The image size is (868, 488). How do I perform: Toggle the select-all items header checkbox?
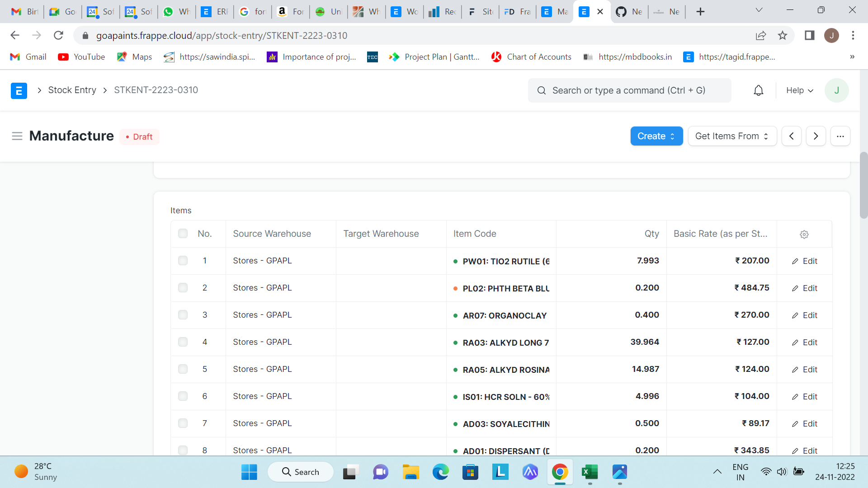tap(183, 234)
